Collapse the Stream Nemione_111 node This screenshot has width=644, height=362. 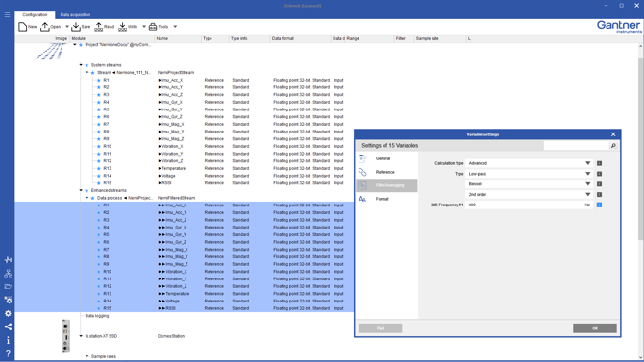pyautogui.click(x=87, y=72)
